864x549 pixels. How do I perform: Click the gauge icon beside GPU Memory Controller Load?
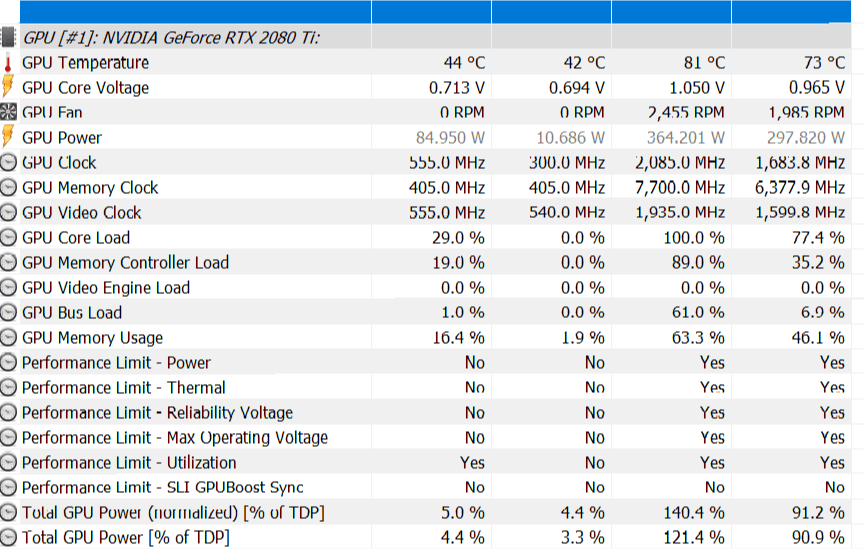point(8,262)
